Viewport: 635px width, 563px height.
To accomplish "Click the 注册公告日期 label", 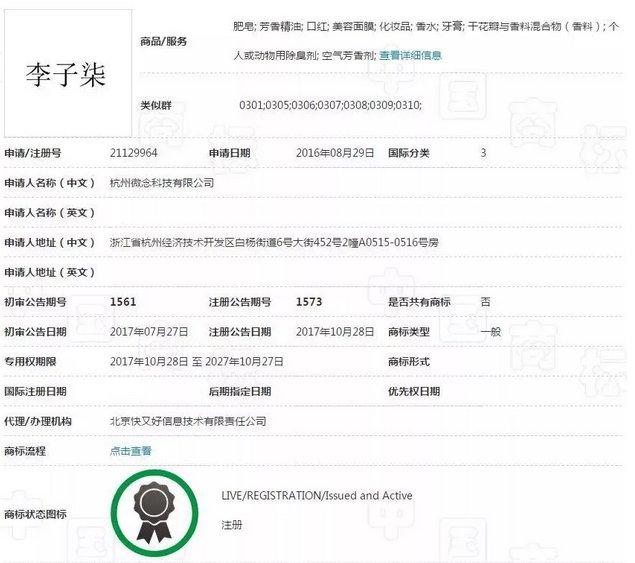I will 240,332.
